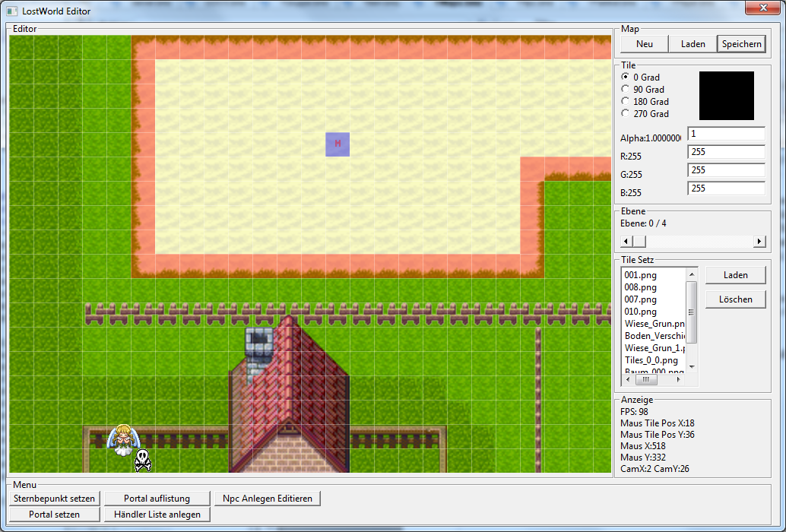Click the Portal setzen button

coord(54,515)
